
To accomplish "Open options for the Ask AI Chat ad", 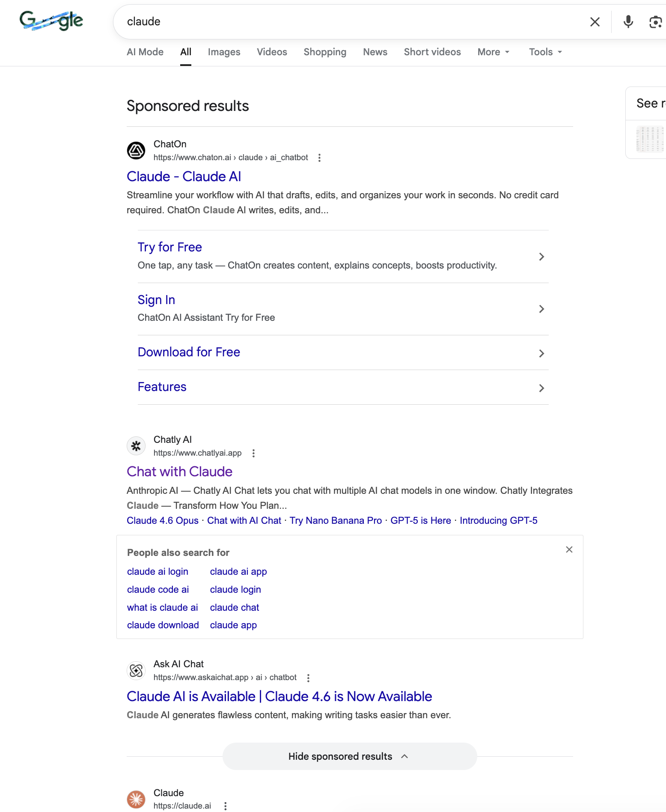I will click(x=308, y=678).
